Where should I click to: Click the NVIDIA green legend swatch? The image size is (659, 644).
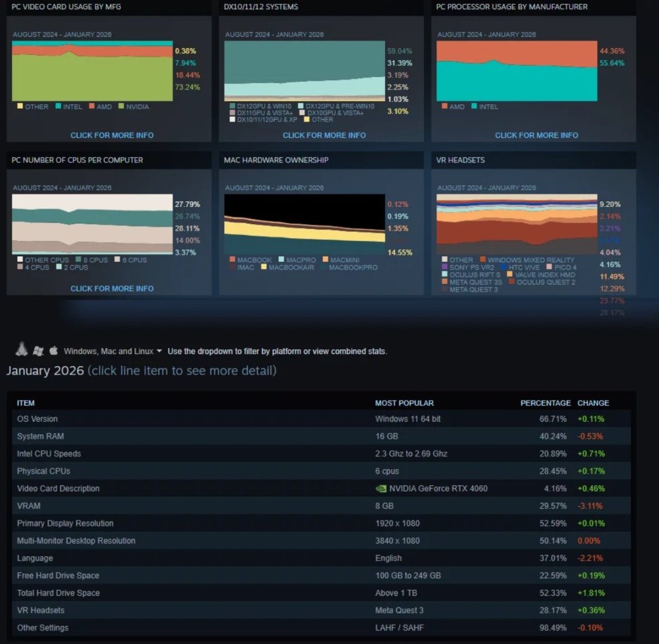[x=121, y=106]
